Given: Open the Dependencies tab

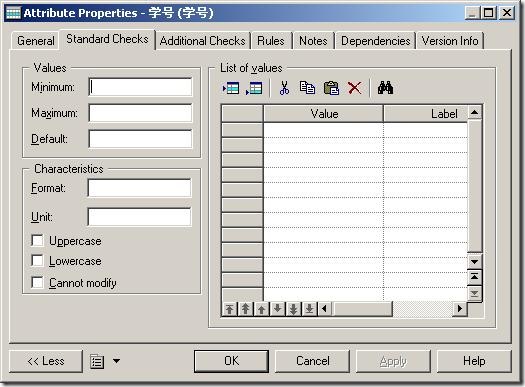Looking at the screenshot, I should pyautogui.click(x=376, y=41).
